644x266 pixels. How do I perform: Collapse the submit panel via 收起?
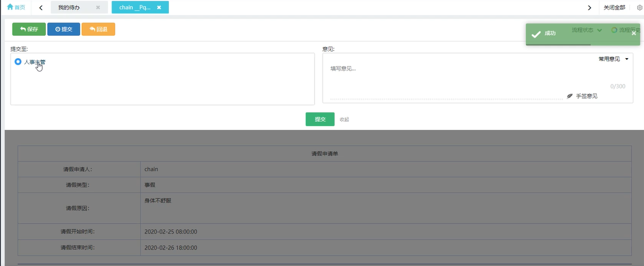coord(344,119)
